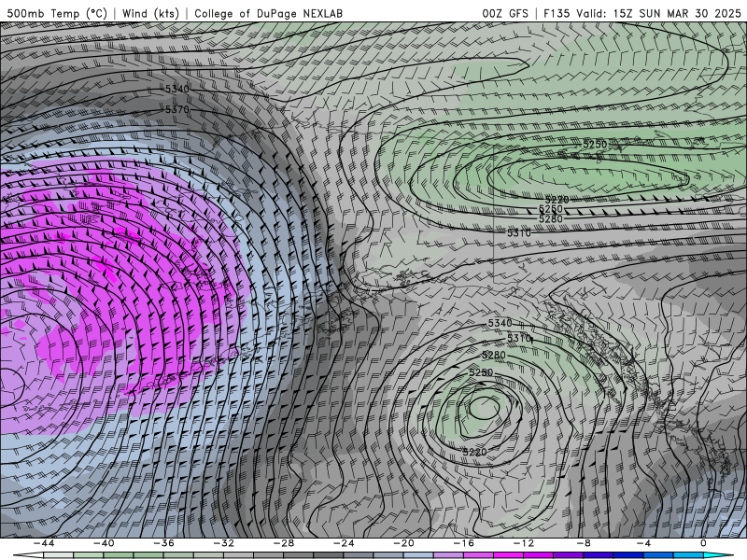The image size is (747, 560).
Task: Click the -32 value on the color scale
Action: click(224, 543)
